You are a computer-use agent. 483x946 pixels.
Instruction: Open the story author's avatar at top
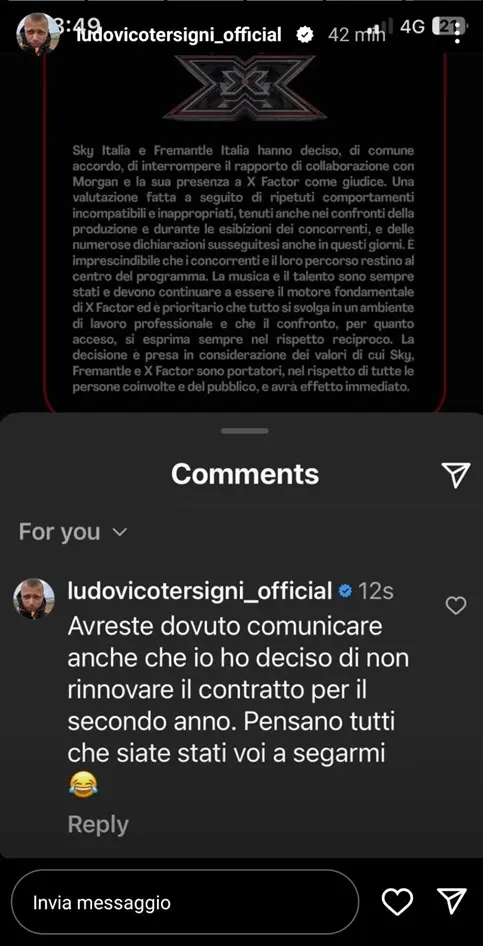click(38, 34)
